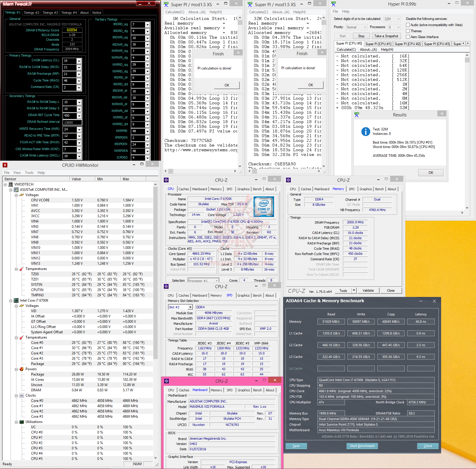Collapse the ASUSTeK COMPUTER INC. node in HWMonitor

tap(11, 190)
